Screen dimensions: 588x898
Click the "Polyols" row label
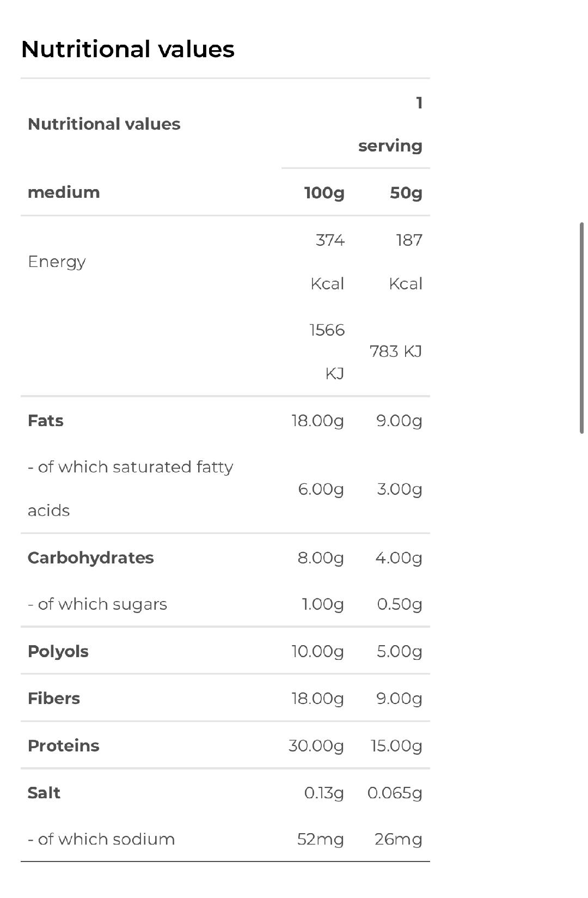(x=58, y=652)
